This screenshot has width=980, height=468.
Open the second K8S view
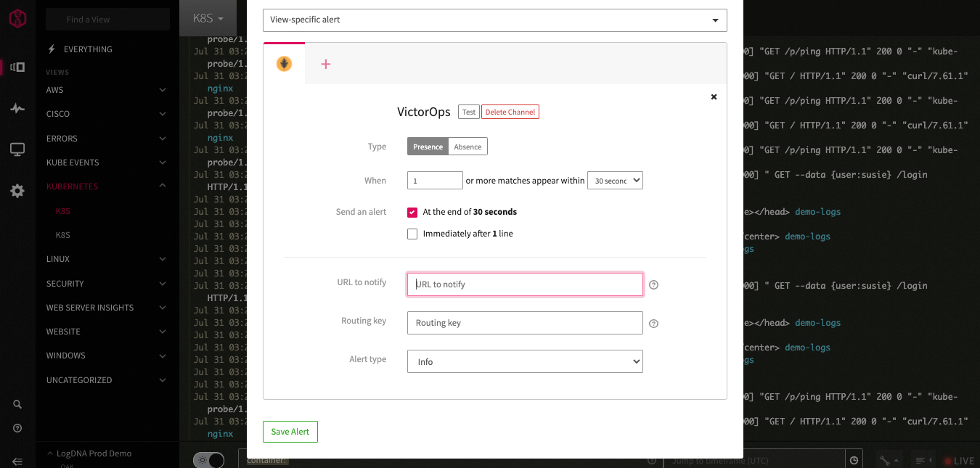pyautogui.click(x=63, y=235)
